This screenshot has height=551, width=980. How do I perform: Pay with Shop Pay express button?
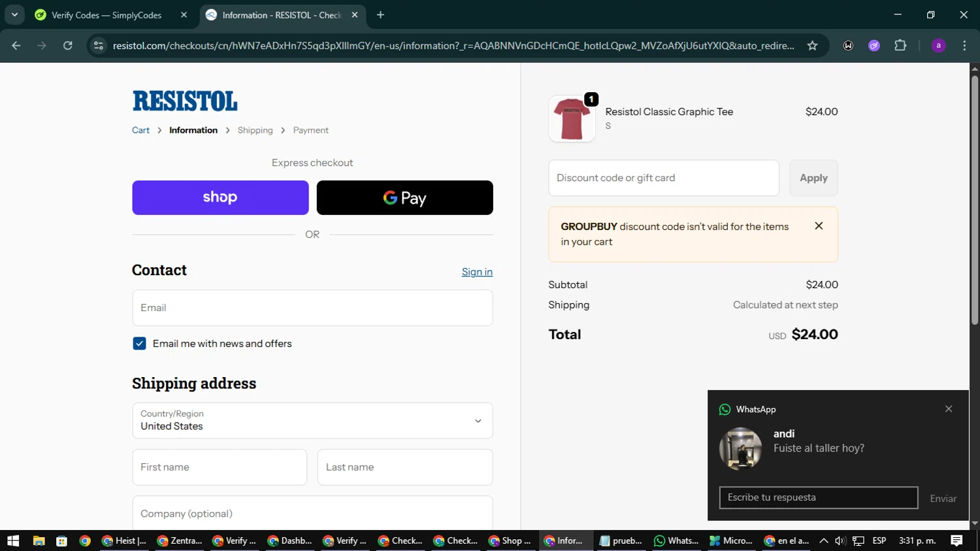(220, 197)
